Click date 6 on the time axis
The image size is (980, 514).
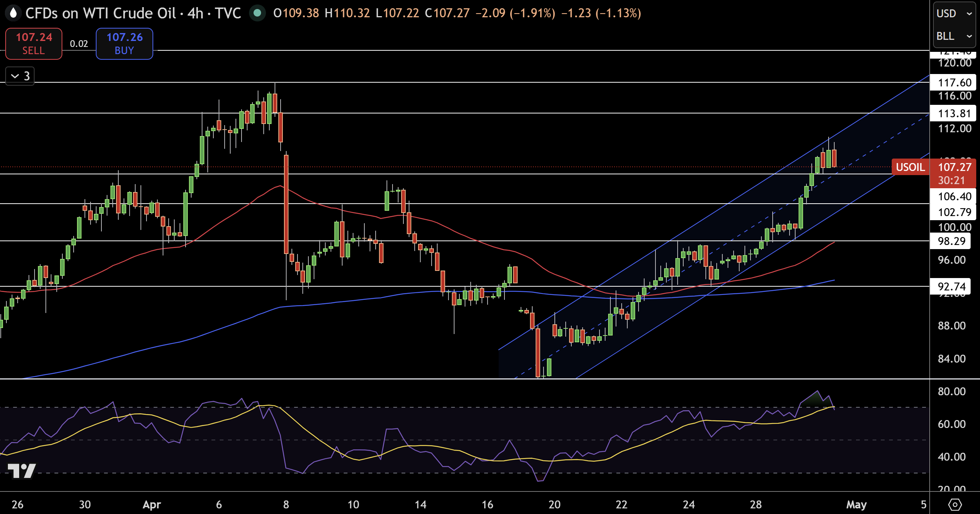pos(219,505)
